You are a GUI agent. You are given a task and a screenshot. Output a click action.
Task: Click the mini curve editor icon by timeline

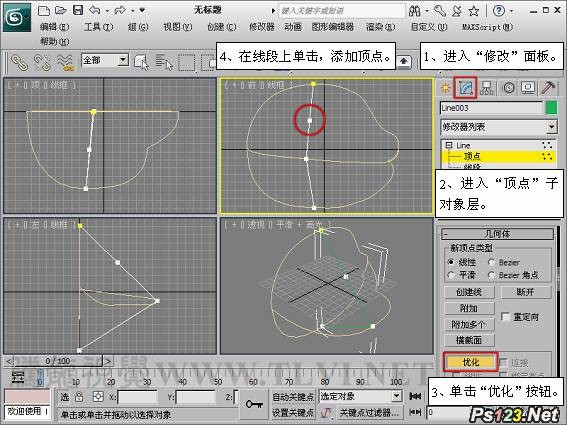pyautogui.click(x=18, y=377)
